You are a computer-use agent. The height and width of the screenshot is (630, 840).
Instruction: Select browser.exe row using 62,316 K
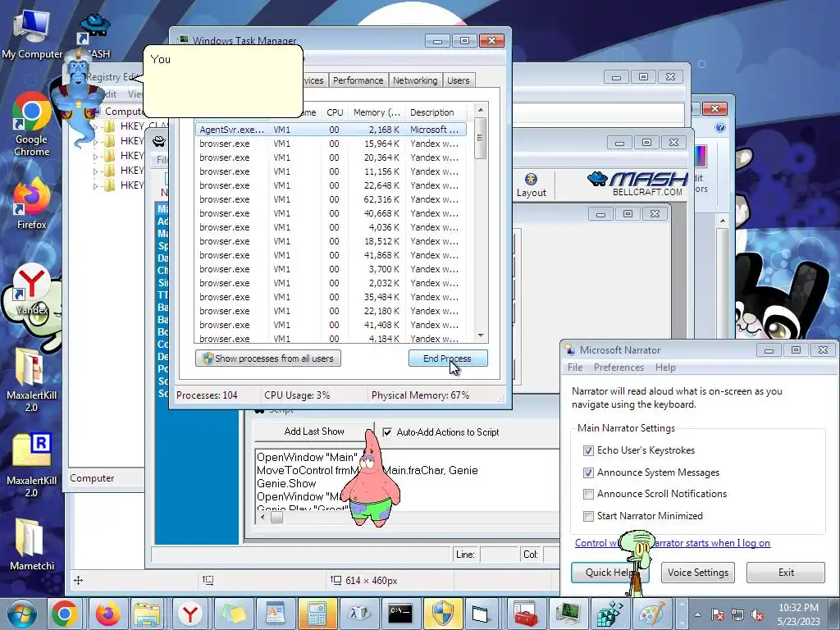(x=331, y=199)
